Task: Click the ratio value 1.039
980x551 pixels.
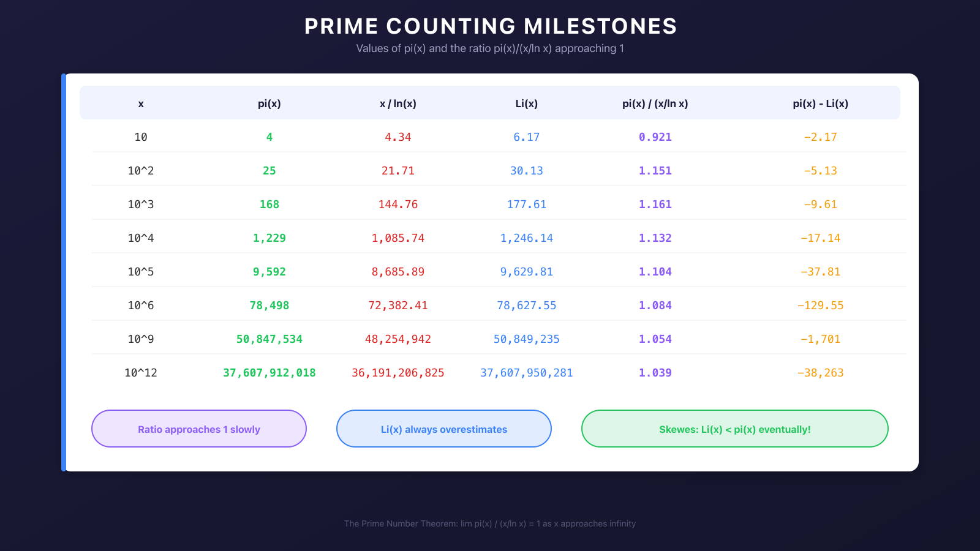Action: (x=655, y=373)
